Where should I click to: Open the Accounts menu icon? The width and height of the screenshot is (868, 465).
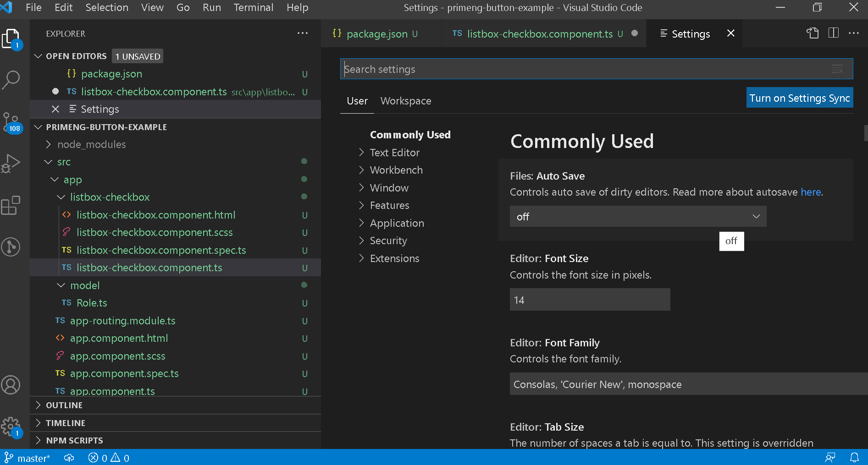point(11,385)
